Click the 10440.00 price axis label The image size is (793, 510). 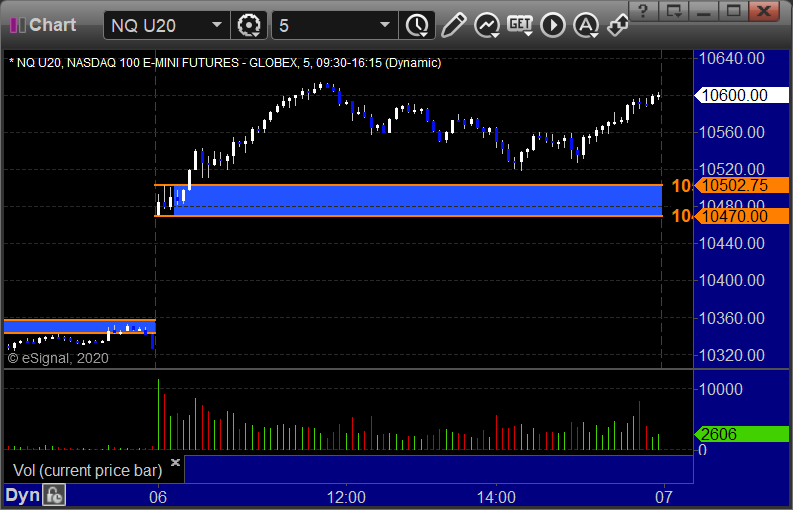click(731, 243)
